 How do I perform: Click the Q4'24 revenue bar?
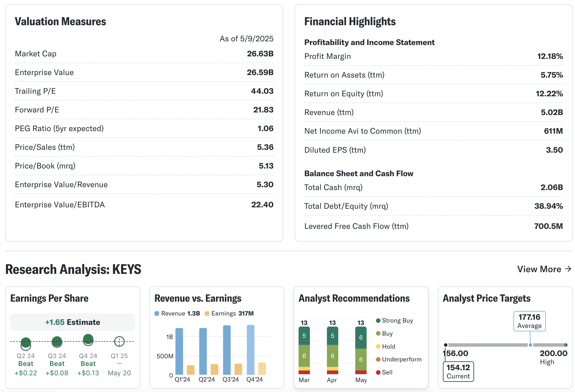251,350
